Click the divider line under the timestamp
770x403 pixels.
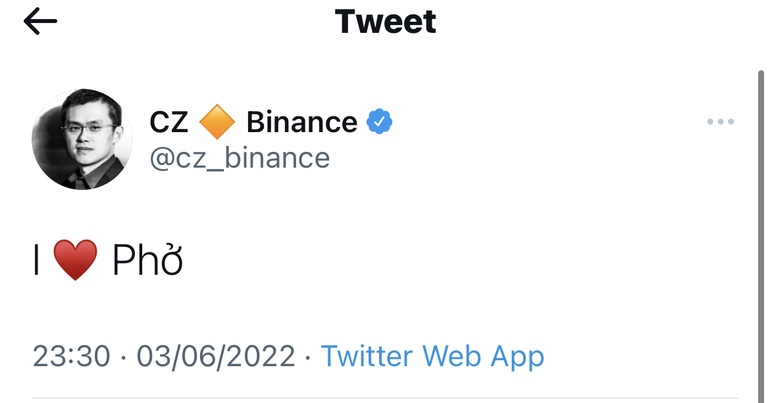click(385, 398)
